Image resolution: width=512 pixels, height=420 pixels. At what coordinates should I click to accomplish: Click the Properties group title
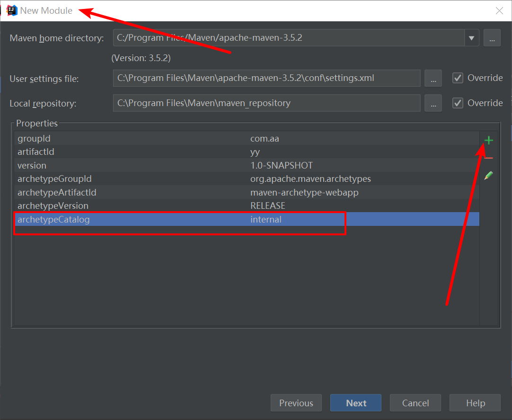point(37,123)
